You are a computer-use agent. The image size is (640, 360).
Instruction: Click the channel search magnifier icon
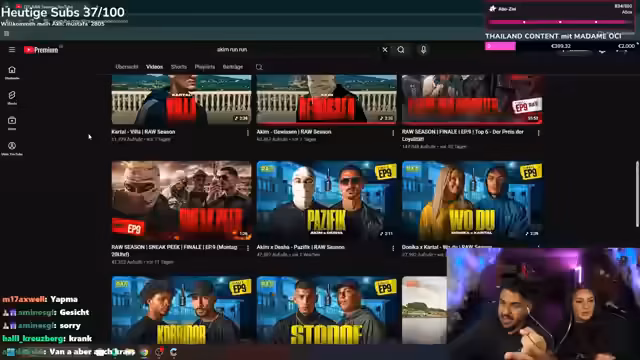(x=259, y=67)
